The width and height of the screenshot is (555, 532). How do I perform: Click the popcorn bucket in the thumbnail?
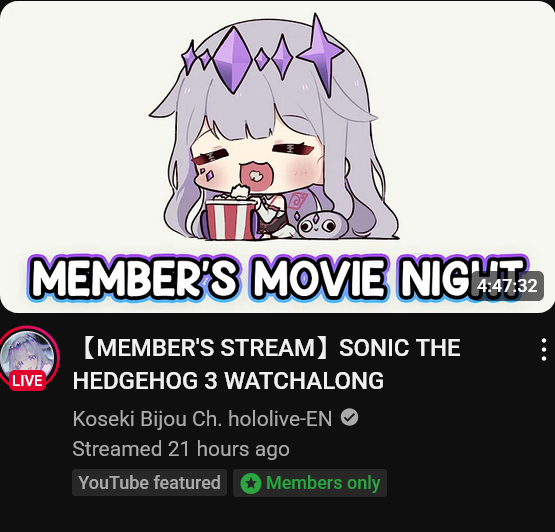pyautogui.click(x=230, y=217)
